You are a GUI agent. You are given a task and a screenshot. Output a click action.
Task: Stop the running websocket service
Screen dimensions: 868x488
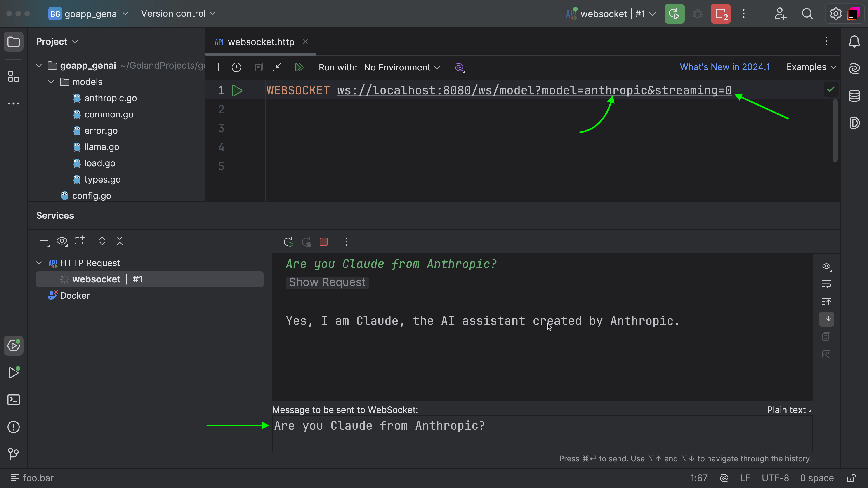[x=323, y=242]
